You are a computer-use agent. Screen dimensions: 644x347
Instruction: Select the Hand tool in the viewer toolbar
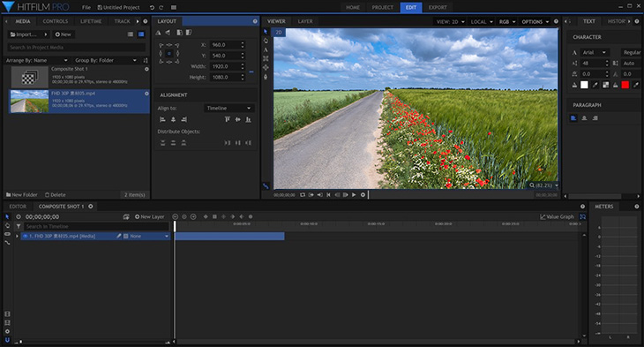(x=266, y=41)
